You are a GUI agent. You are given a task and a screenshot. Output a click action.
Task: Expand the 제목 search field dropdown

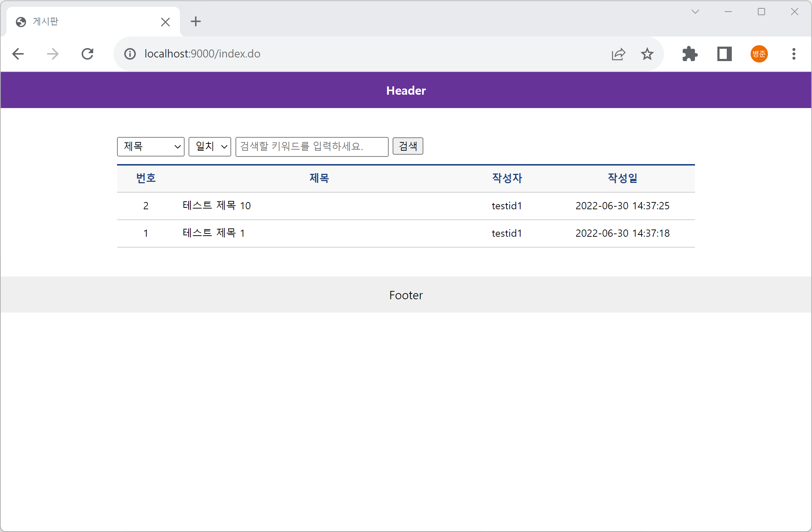pos(151,147)
